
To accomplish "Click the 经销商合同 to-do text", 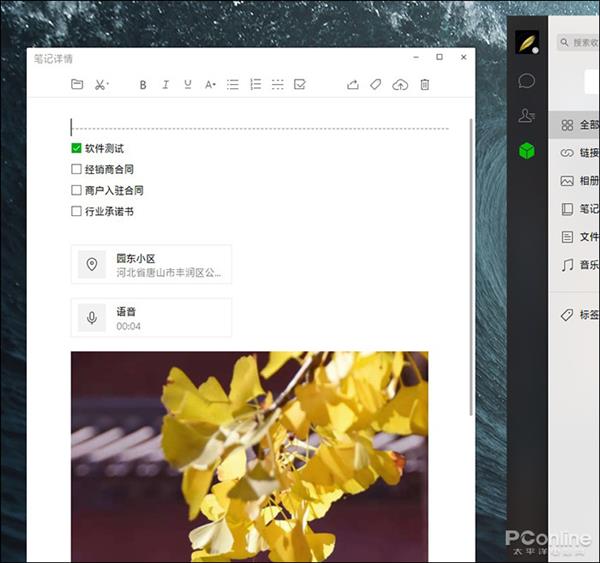I will point(109,170).
